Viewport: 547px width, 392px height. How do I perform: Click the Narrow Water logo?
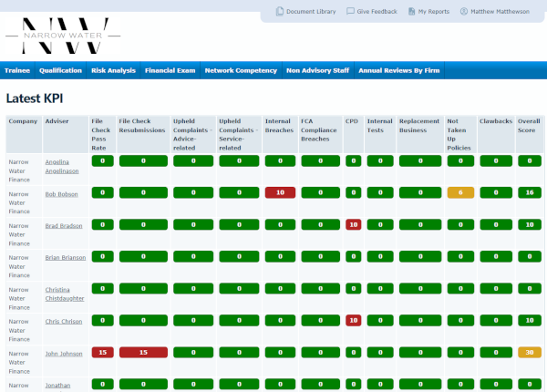pos(63,36)
